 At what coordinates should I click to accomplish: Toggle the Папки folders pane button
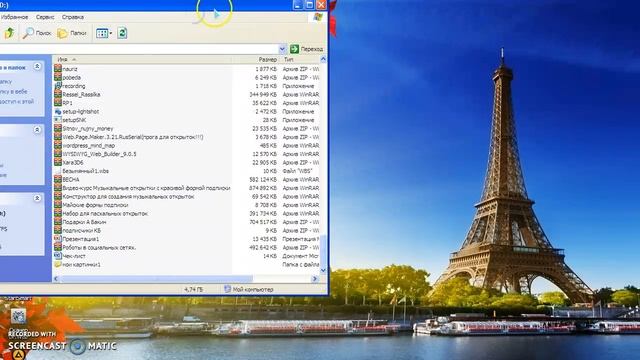coord(72,33)
